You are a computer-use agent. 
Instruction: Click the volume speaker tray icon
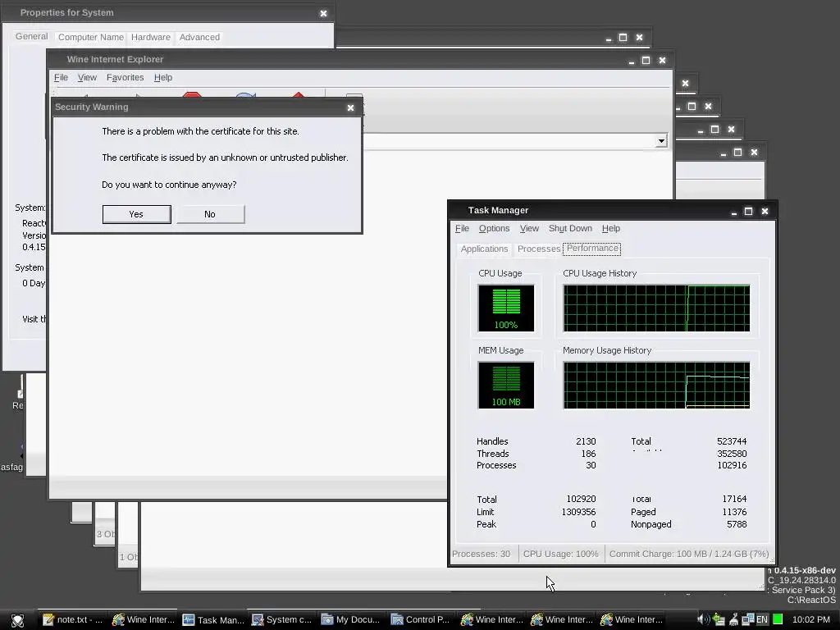coord(703,620)
